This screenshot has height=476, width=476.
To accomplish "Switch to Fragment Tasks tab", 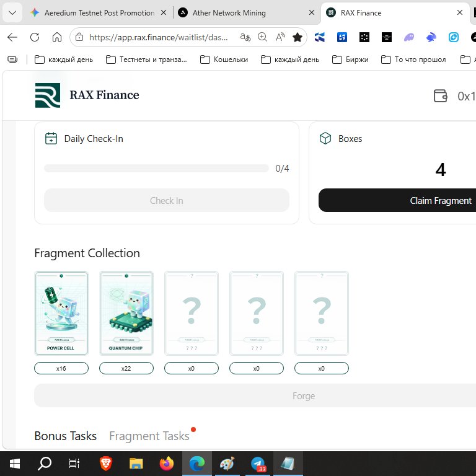I will point(149,436).
